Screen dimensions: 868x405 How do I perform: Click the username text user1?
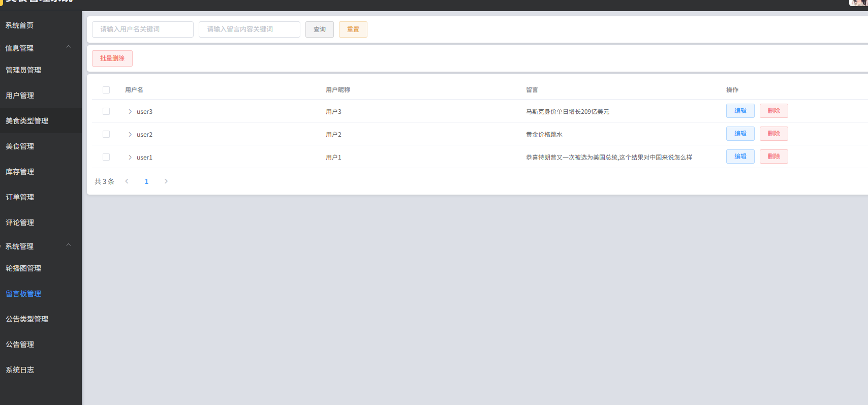click(x=144, y=158)
